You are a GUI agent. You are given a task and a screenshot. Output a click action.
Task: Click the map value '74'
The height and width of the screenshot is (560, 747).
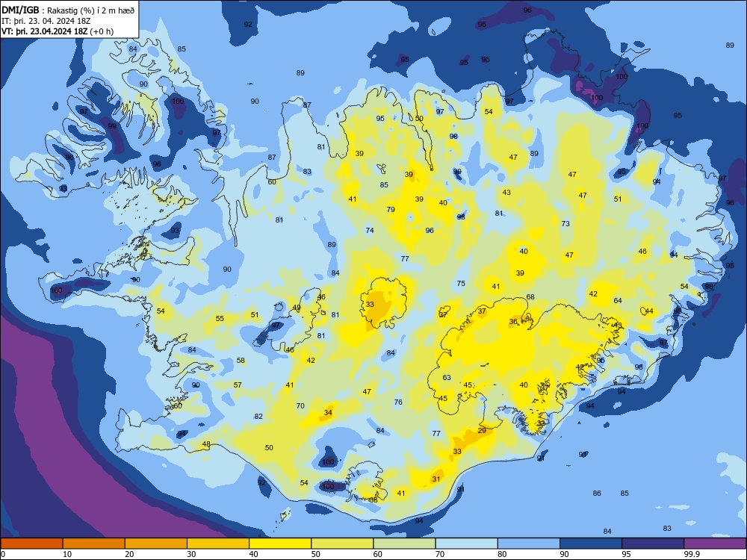coord(370,231)
